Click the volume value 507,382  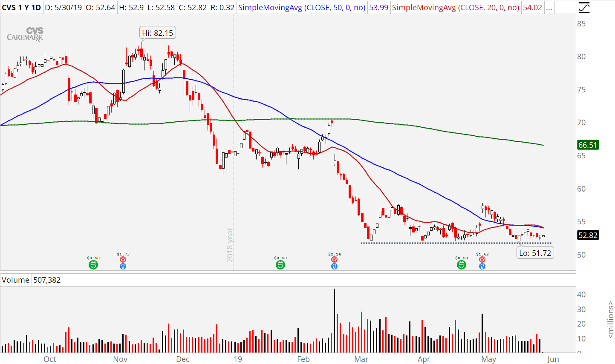tap(47, 280)
